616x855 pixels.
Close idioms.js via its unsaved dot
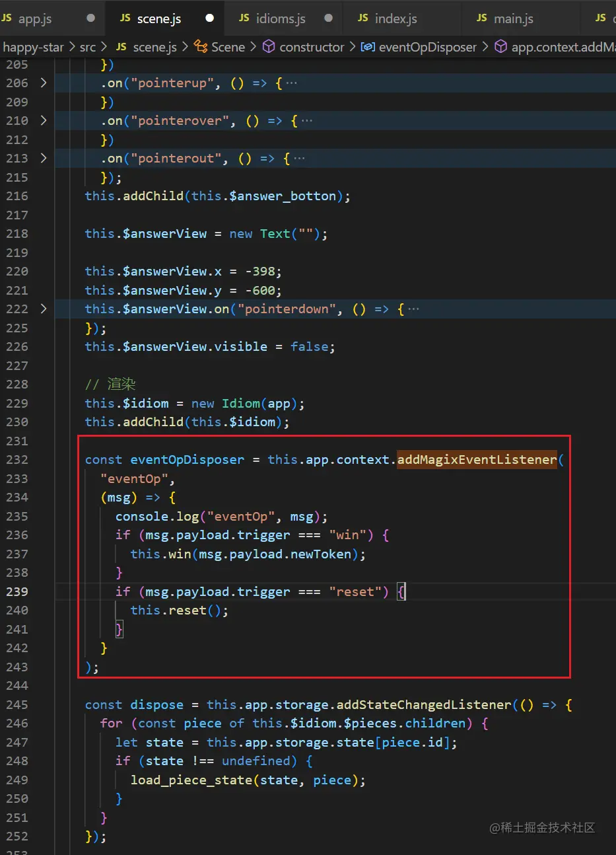328,18
